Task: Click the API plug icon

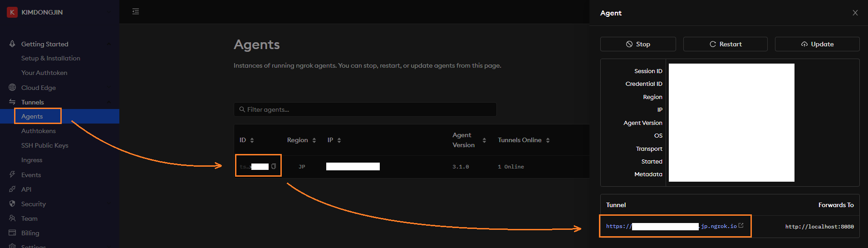Action: pyautogui.click(x=12, y=189)
